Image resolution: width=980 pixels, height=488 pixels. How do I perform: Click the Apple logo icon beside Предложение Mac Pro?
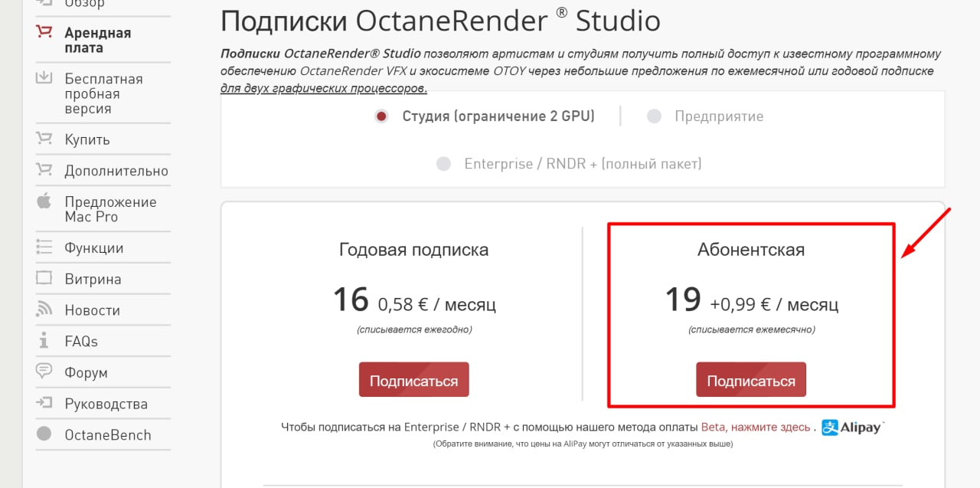(44, 201)
